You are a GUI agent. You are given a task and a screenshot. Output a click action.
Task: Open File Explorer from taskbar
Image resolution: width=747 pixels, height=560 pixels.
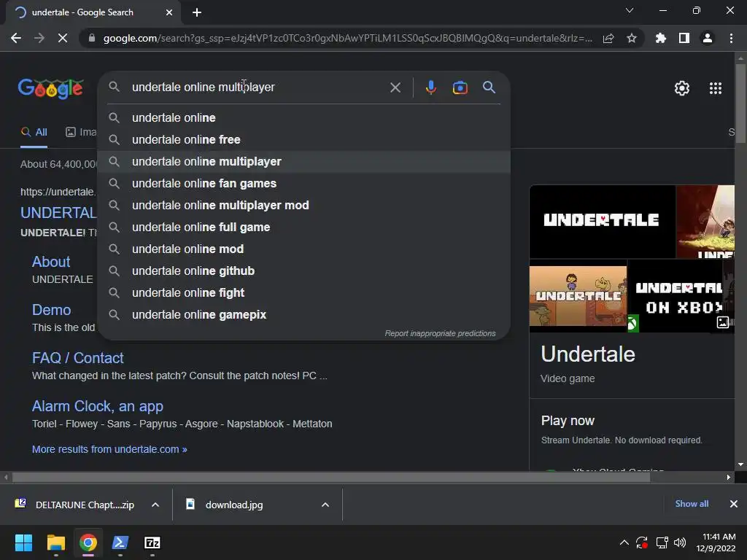click(x=55, y=542)
